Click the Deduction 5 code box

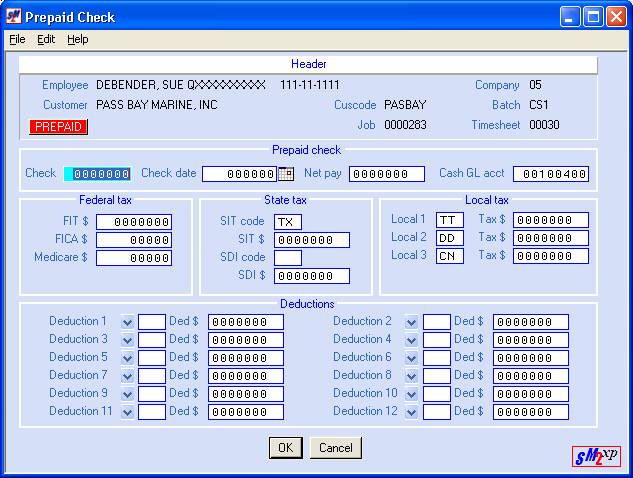click(152, 358)
